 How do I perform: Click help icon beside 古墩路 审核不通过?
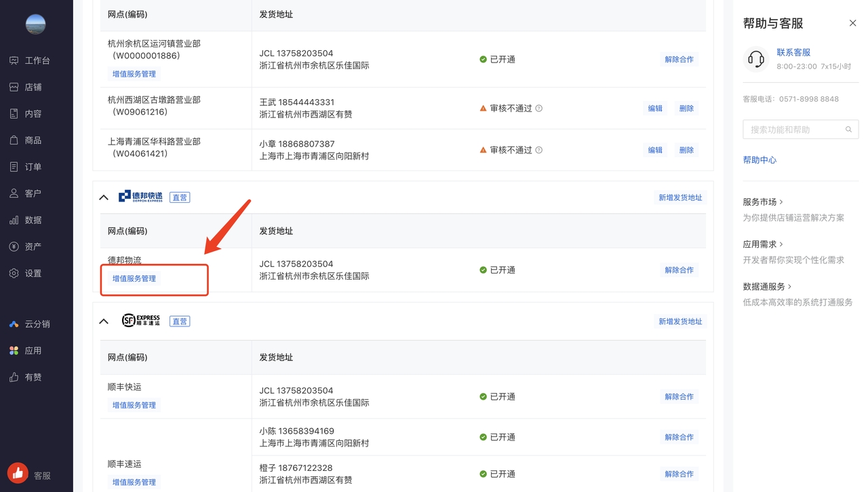[539, 108]
